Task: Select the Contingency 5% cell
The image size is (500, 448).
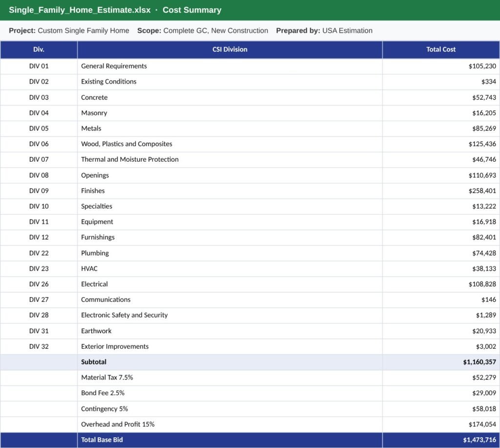Action: [x=229, y=409]
